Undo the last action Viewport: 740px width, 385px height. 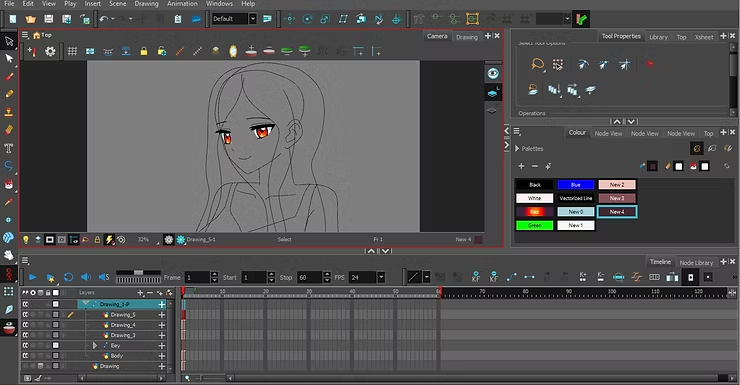tap(104, 19)
